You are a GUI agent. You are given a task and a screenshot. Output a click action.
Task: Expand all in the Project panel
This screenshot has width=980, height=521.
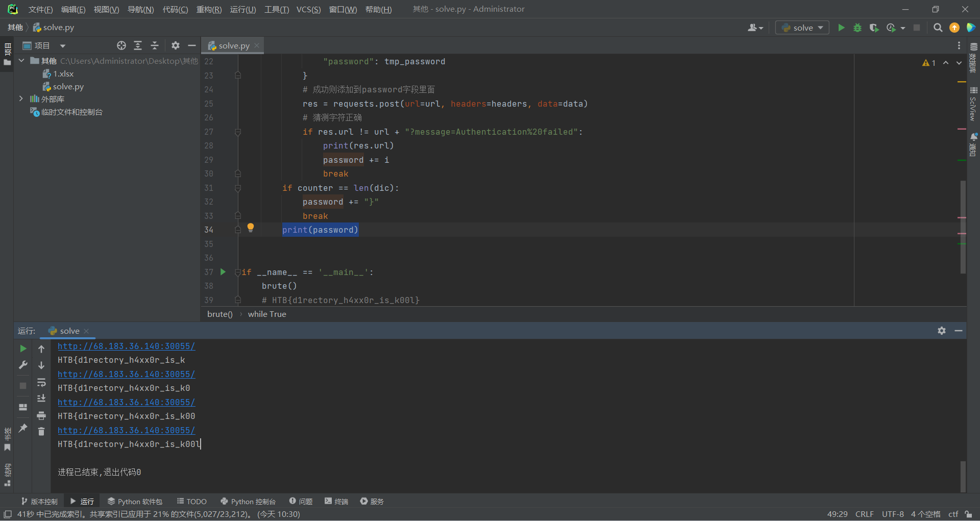(138, 45)
